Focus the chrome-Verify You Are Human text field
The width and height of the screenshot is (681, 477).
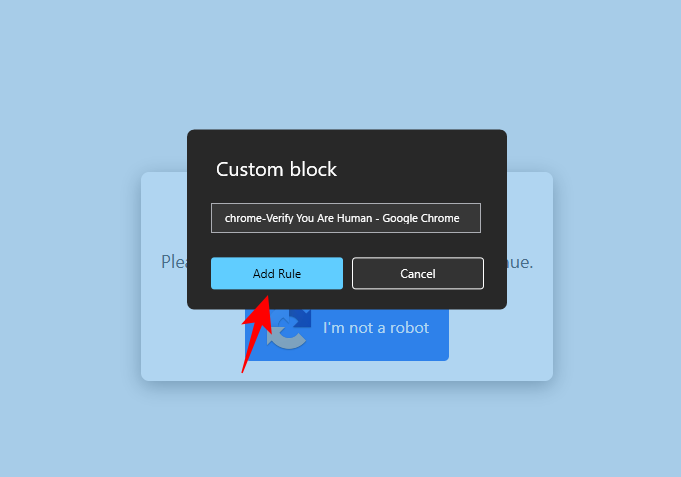click(345, 218)
